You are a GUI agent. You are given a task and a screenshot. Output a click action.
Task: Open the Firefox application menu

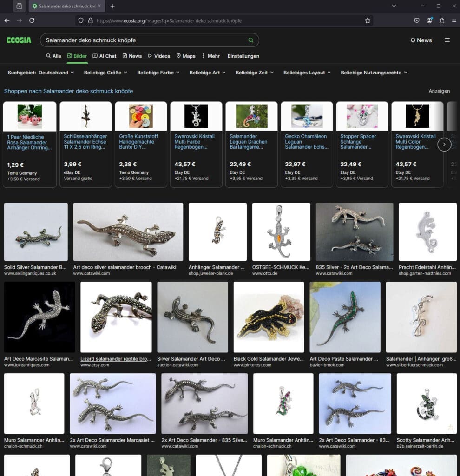[454, 20]
